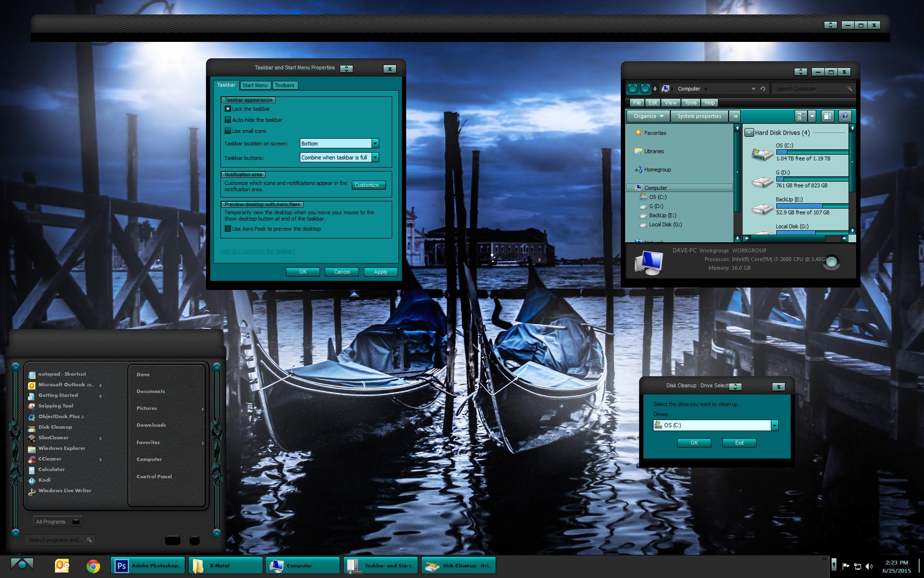The image size is (924, 578).
Task: Launch Google Chrome from the taskbar
Action: point(93,566)
